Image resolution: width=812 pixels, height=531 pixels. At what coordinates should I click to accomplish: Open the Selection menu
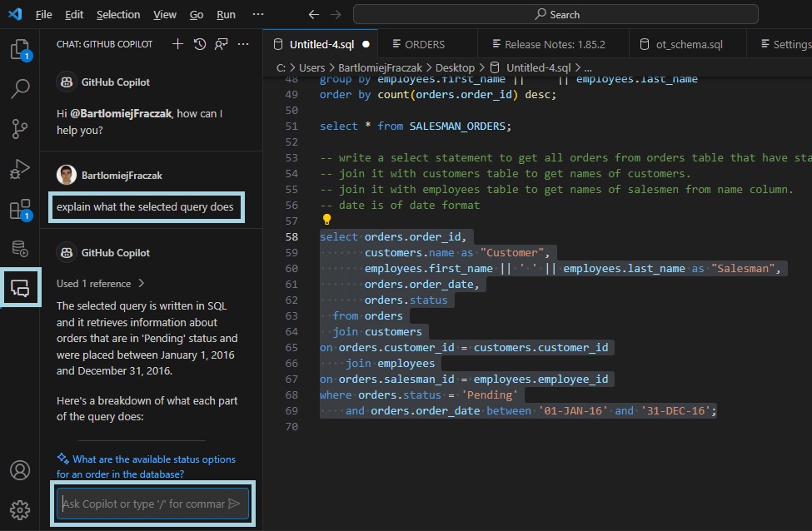click(x=118, y=14)
